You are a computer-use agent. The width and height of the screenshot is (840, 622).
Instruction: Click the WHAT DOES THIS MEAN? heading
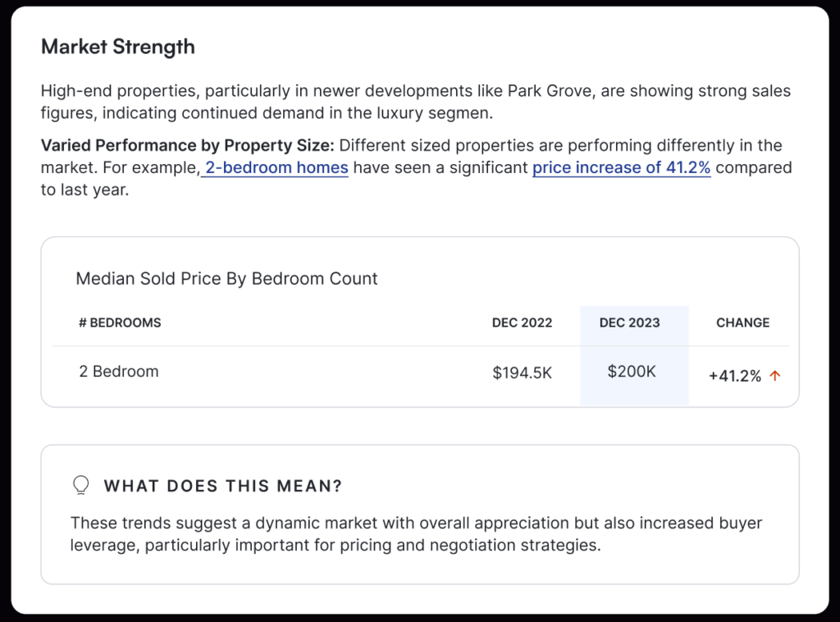pyautogui.click(x=223, y=486)
